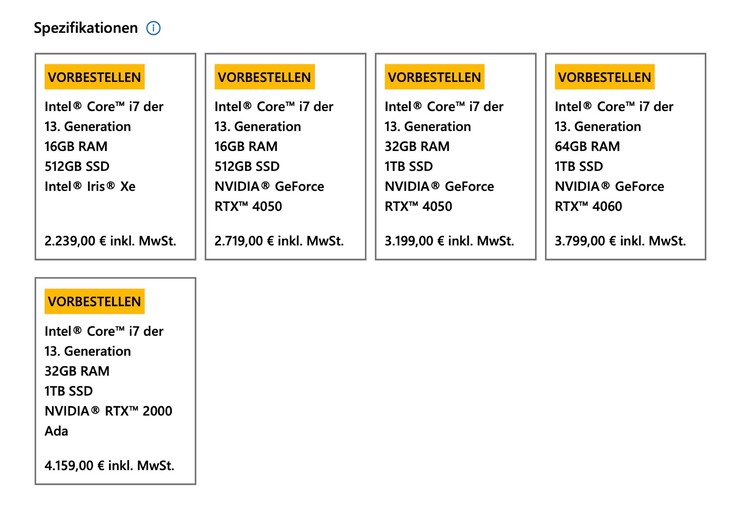Click the Intel Iris Xe text
This screenshot has height=510, width=738.
coord(90,186)
